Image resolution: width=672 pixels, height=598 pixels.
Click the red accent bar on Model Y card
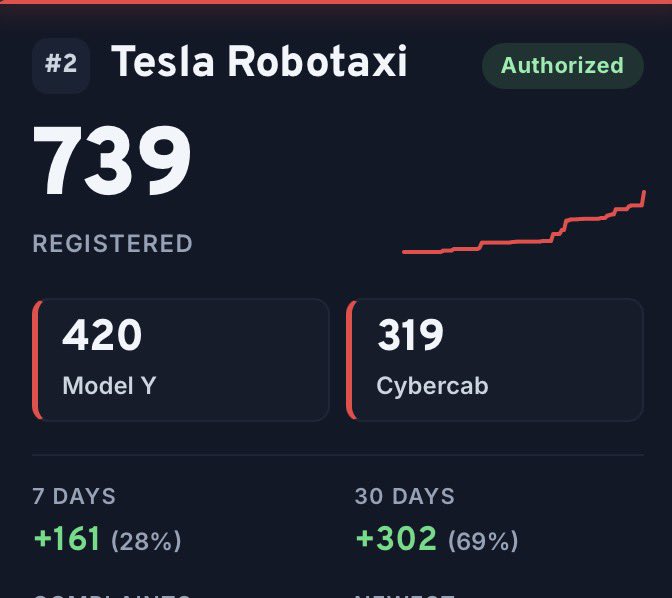click(37, 360)
